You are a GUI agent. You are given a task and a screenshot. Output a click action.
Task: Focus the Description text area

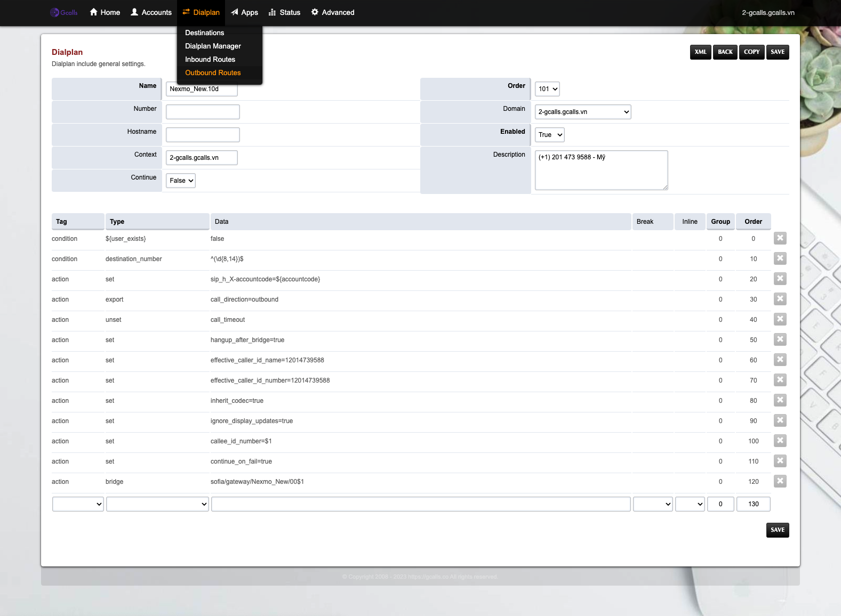[x=601, y=170]
